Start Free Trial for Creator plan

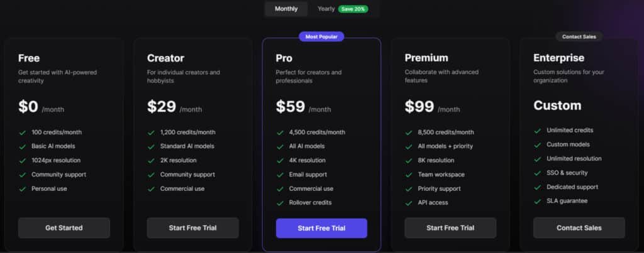point(192,228)
